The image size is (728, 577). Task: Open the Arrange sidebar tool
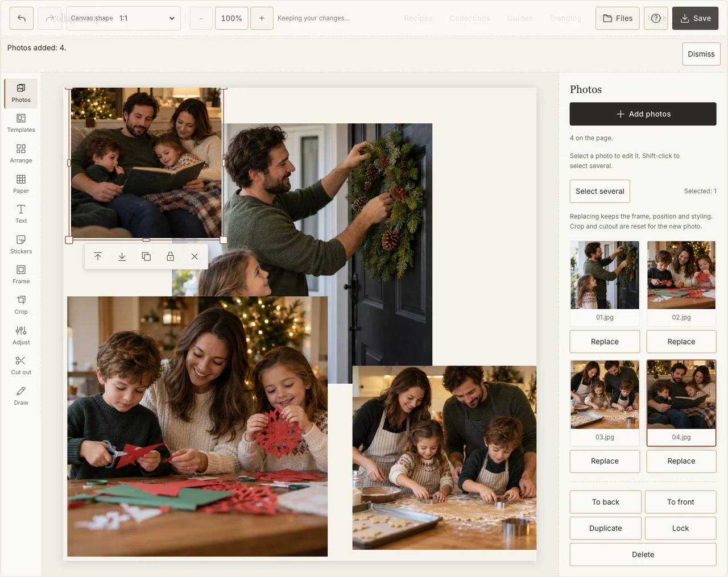[21, 154]
